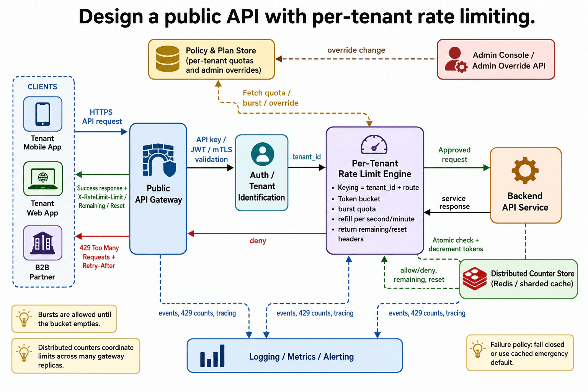Click the rate-limit engine's 'events, 429 counts, tracing' label

coord(315,313)
